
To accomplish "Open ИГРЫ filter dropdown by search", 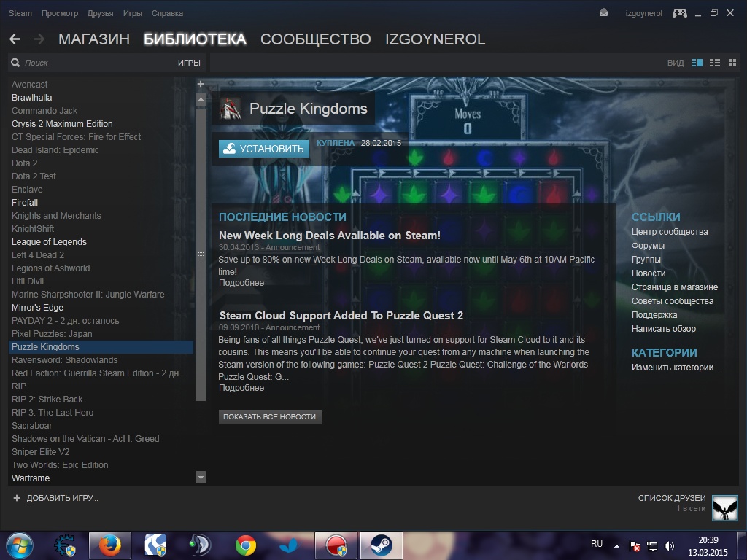I will click(x=189, y=63).
